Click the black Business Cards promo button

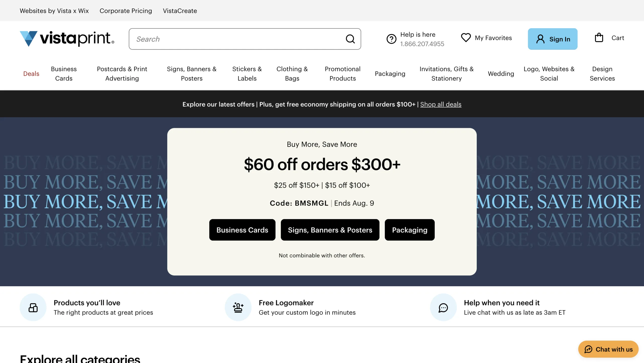pyautogui.click(x=242, y=230)
